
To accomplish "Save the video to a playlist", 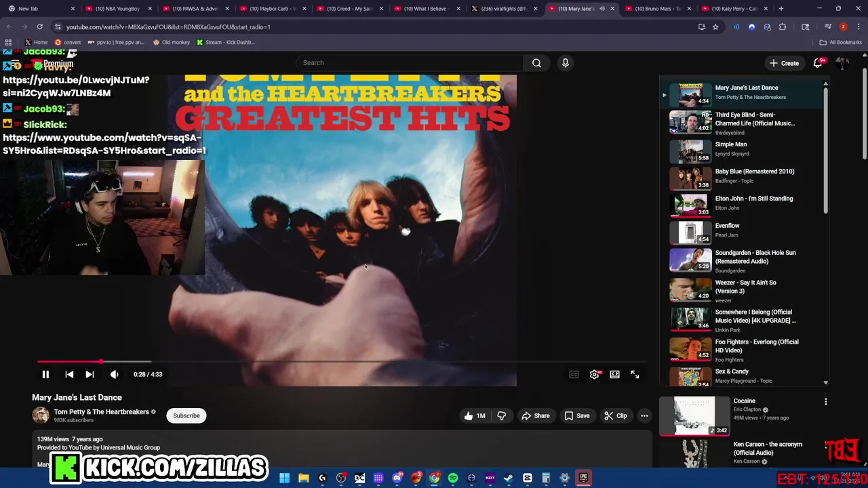I will [577, 415].
